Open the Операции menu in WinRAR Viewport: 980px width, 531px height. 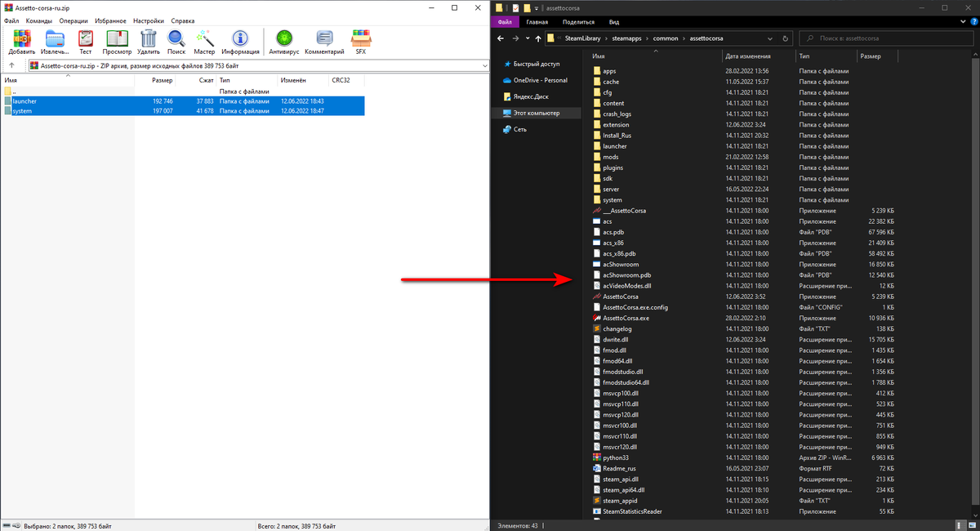[73, 20]
